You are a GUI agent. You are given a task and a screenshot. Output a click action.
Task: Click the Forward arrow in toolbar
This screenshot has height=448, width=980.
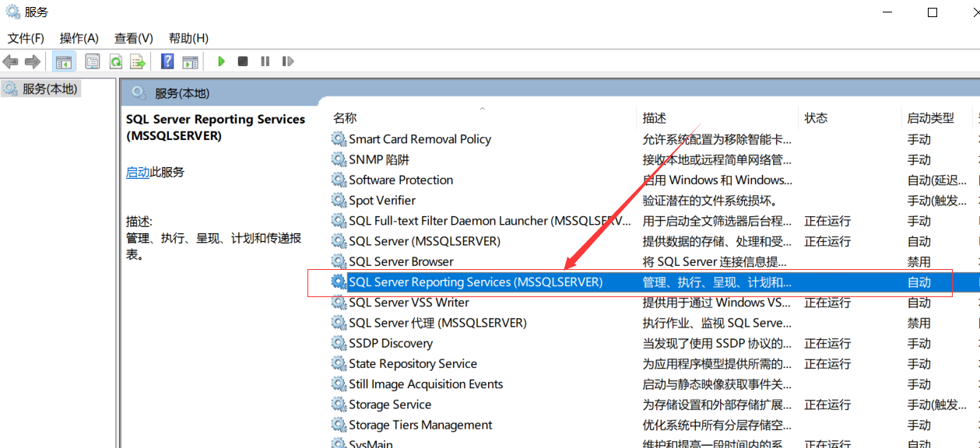tap(32, 61)
